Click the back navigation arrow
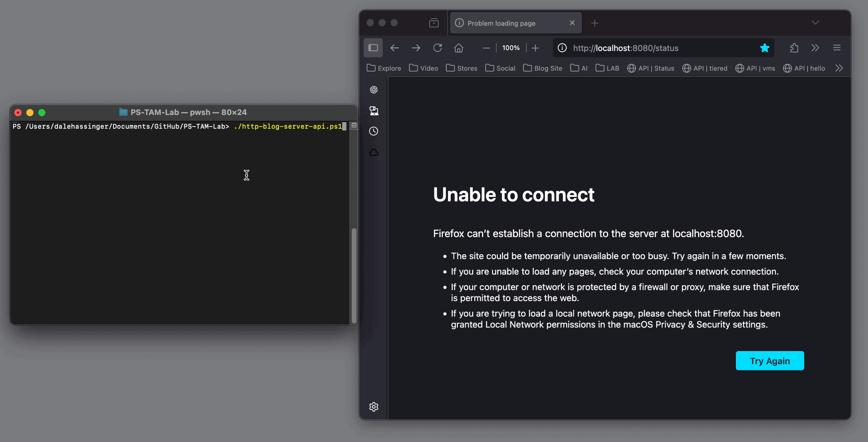868x442 pixels. coord(395,48)
